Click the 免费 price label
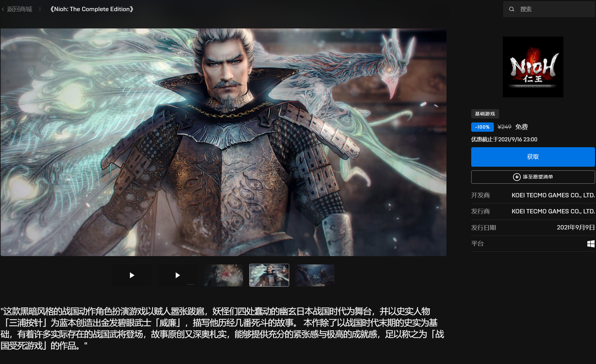 pos(521,127)
